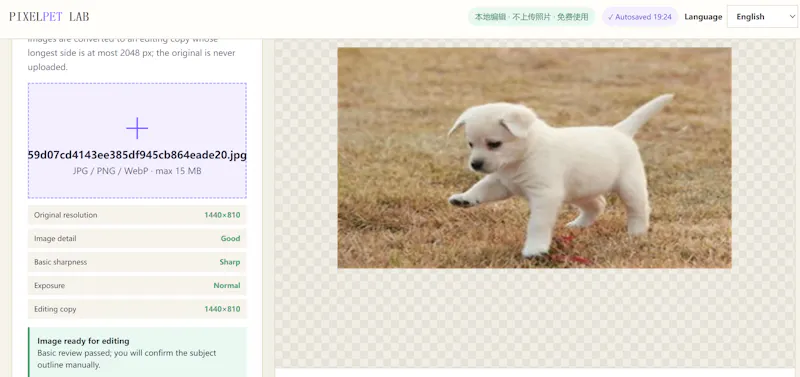Image resolution: width=800 pixels, height=377 pixels.
Task: Click the plus icon in upload area
Action: click(x=137, y=128)
